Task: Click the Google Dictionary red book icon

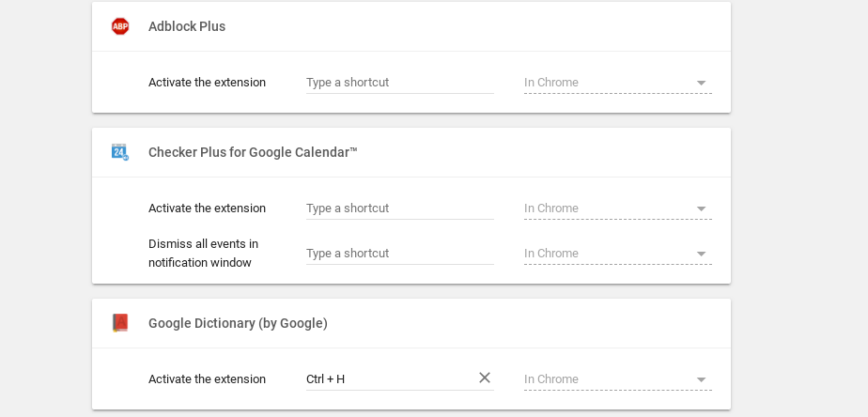Action: pyautogui.click(x=119, y=323)
